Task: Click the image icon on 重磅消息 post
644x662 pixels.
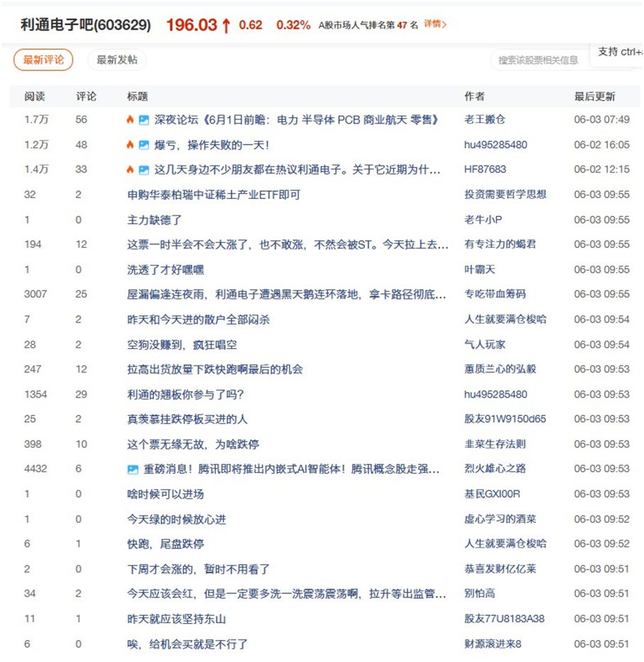Action: click(x=133, y=469)
